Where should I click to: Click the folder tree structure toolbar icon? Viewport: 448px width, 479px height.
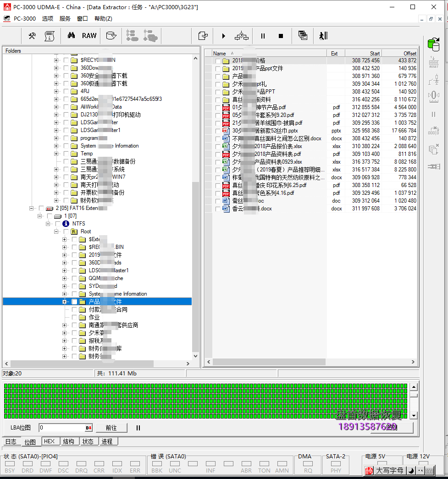click(x=133, y=36)
